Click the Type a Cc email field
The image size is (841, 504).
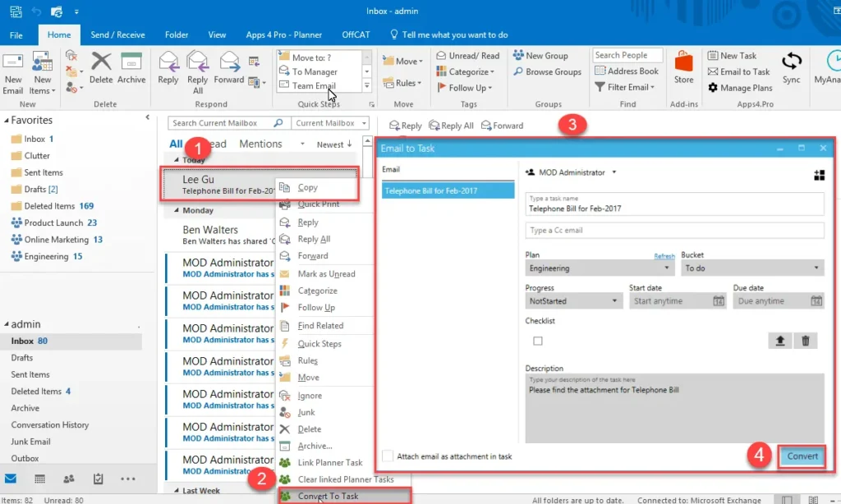coord(673,231)
